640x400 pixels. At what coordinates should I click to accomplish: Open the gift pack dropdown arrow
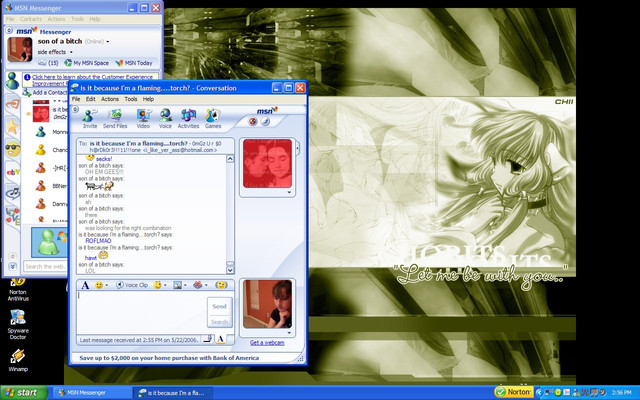[206, 285]
